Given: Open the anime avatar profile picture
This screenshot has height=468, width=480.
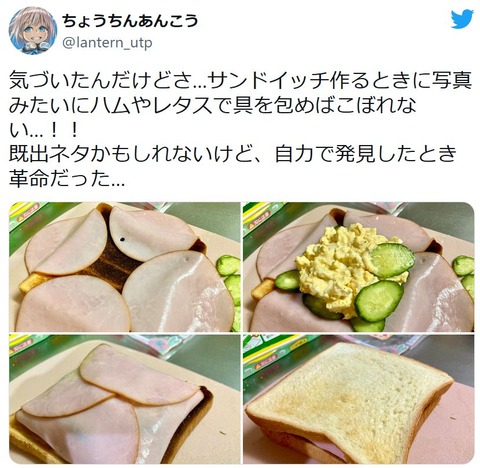Looking at the screenshot, I should pyautogui.click(x=33, y=30).
